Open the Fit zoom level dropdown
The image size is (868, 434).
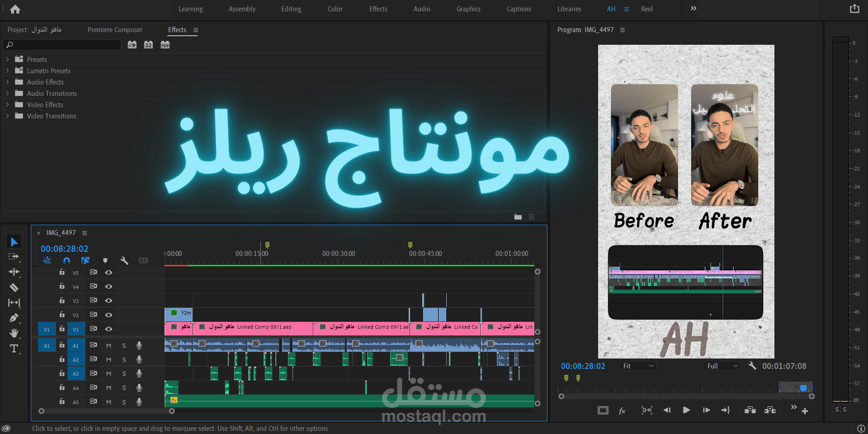638,366
